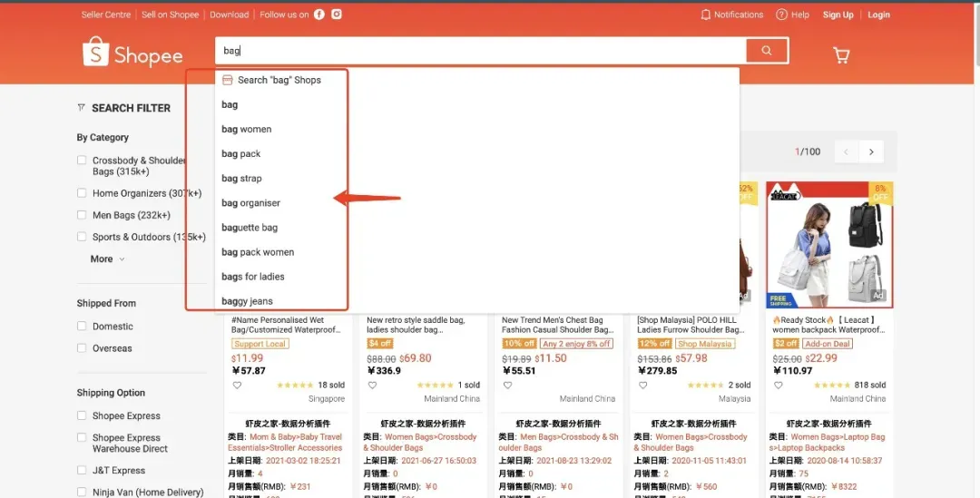Screen dimensions: 980x498
Task: Open Shopee's Facebook page icon
Action: pyautogui.click(x=319, y=15)
